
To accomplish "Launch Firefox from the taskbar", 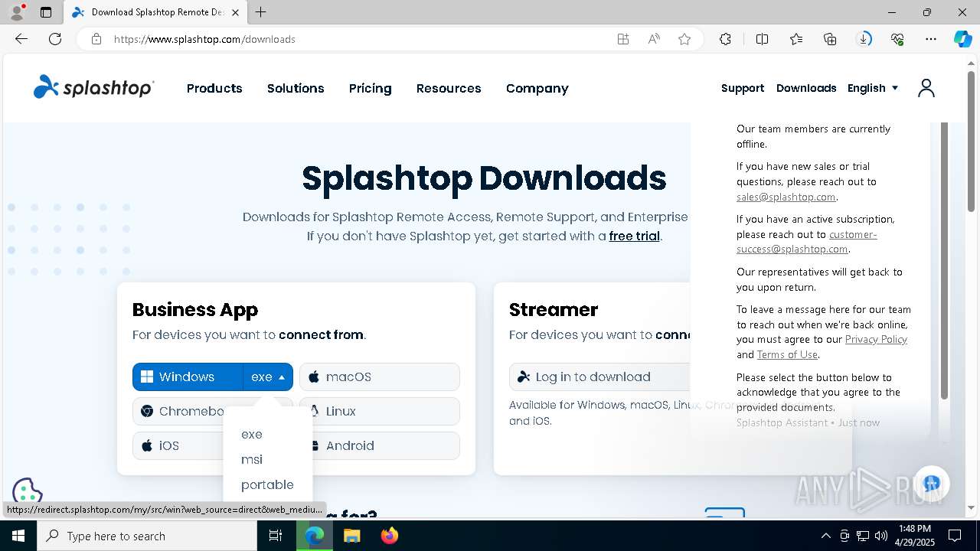I will (389, 536).
